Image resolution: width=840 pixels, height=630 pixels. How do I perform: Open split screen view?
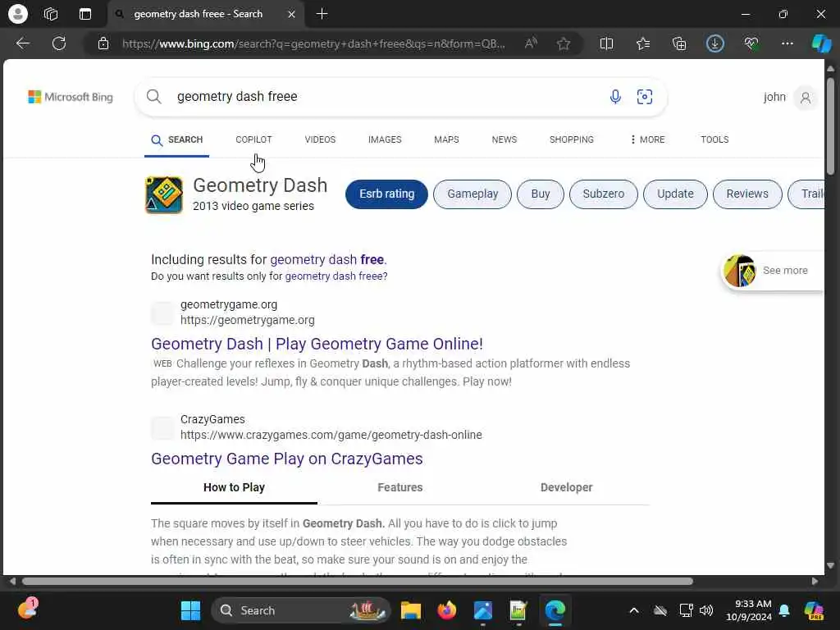tap(606, 43)
